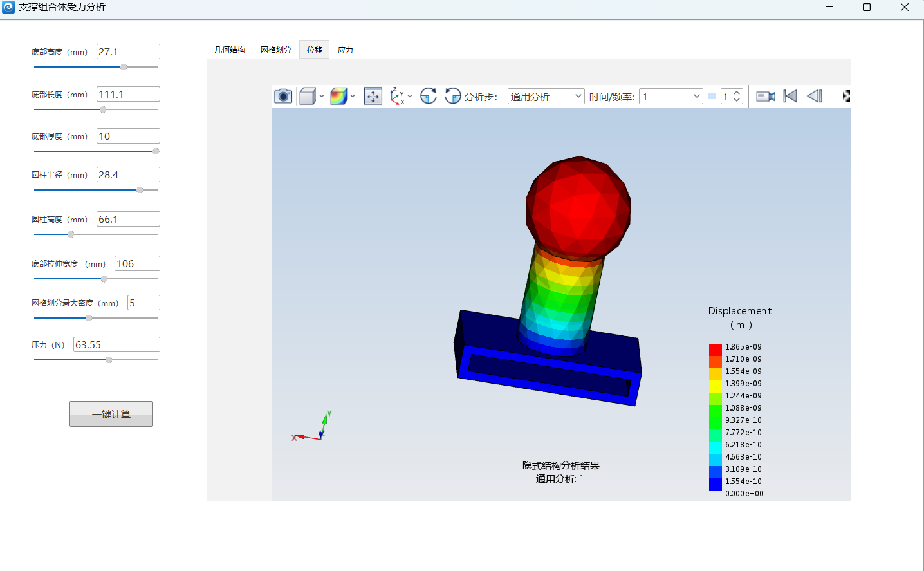Click the app icon in title bar
This screenshot has width=924, height=571.
pyautogui.click(x=8, y=7)
